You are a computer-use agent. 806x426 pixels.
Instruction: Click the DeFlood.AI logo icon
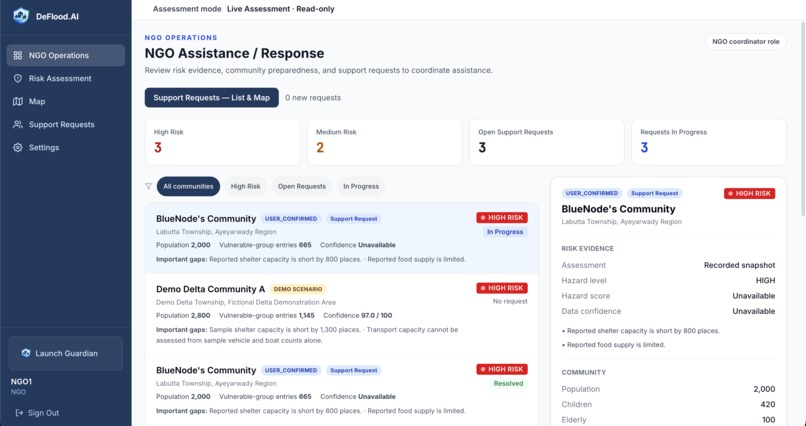[x=21, y=16]
